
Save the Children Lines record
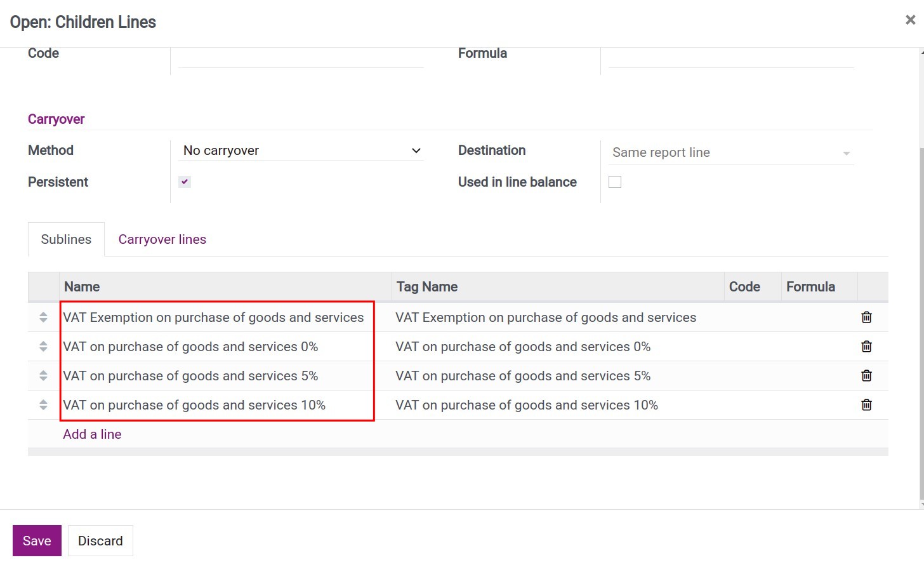click(x=36, y=540)
